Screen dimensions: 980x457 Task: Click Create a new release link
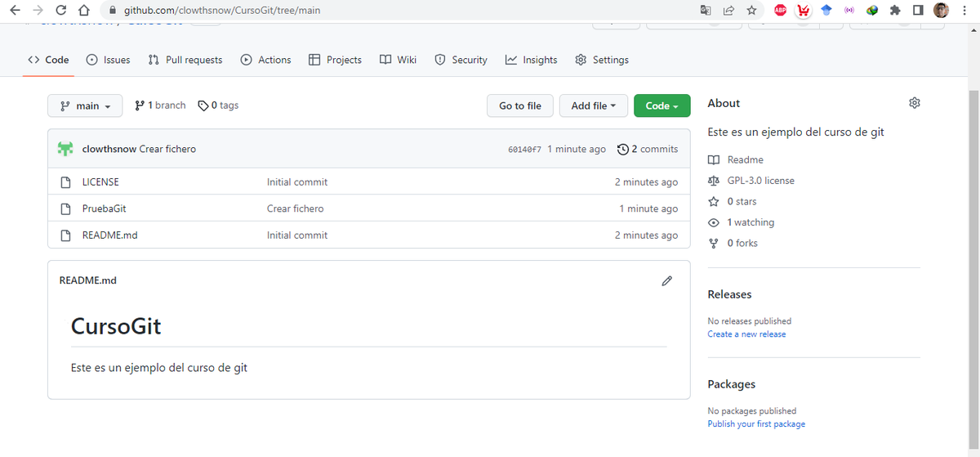(x=746, y=334)
